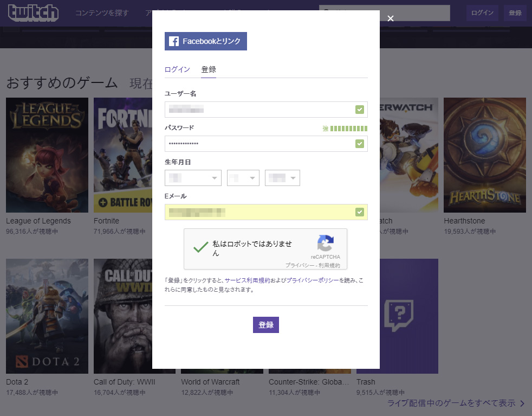Click the Twitch logo in header

click(33, 13)
